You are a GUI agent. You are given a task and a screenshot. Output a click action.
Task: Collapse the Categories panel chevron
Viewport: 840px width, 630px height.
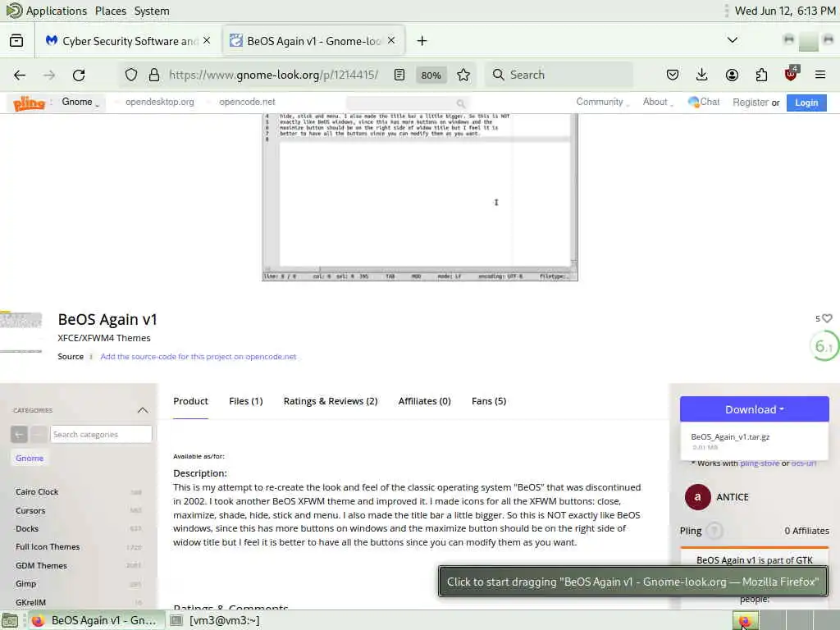[x=143, y=410]
